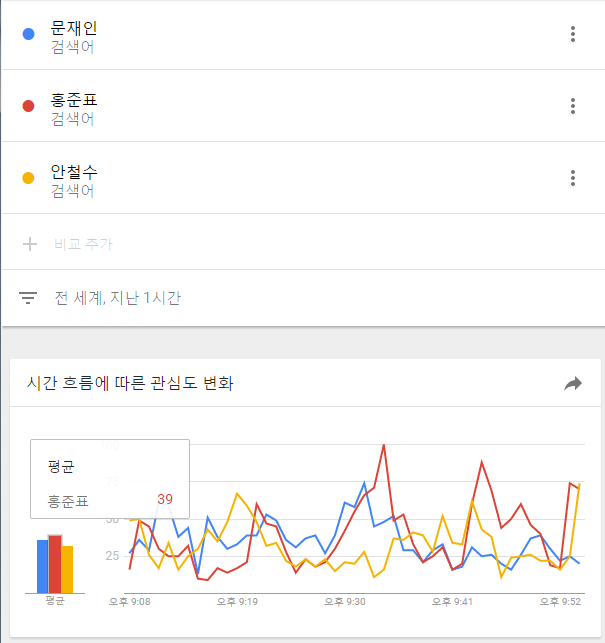Select the 안철수 search term
Screen dimensions: 605x643
pyautogui.click(x=74, y=172)
